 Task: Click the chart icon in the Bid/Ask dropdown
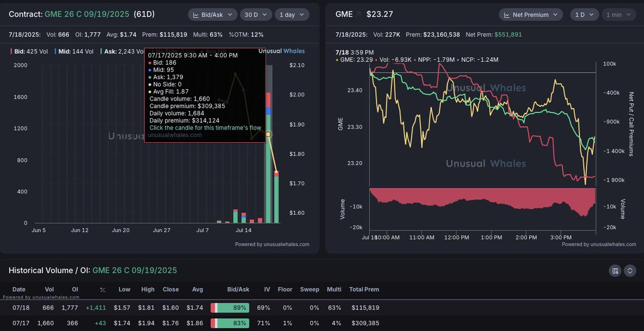coord(196,15)
